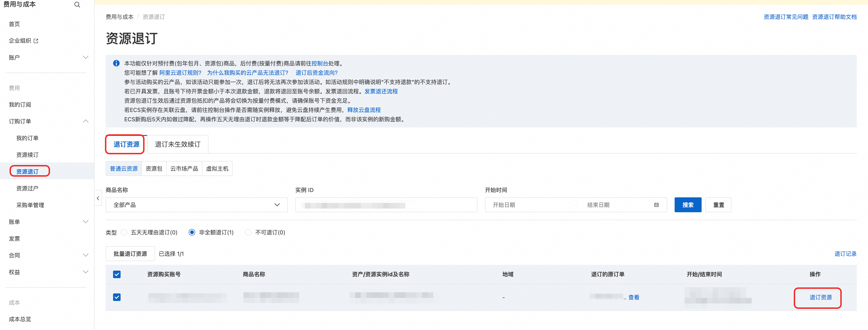The image size is (868, 330).
Task: Select the 资源包 sub-tab
Action: [x=154, y=168]
